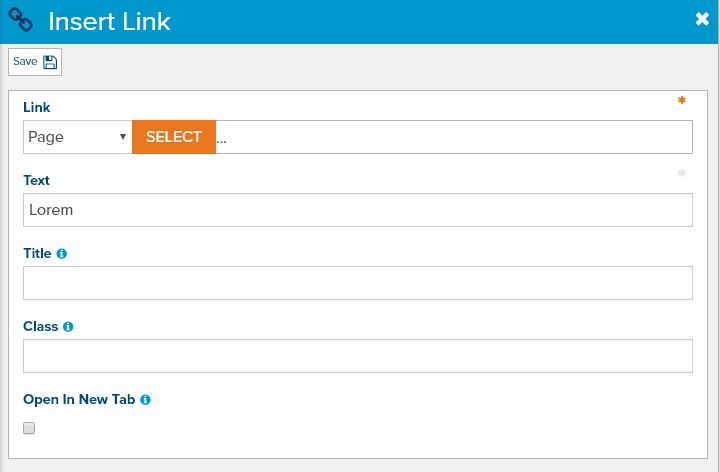Click the Insert Link header title
720x472 pixels.
click(109, 22)
